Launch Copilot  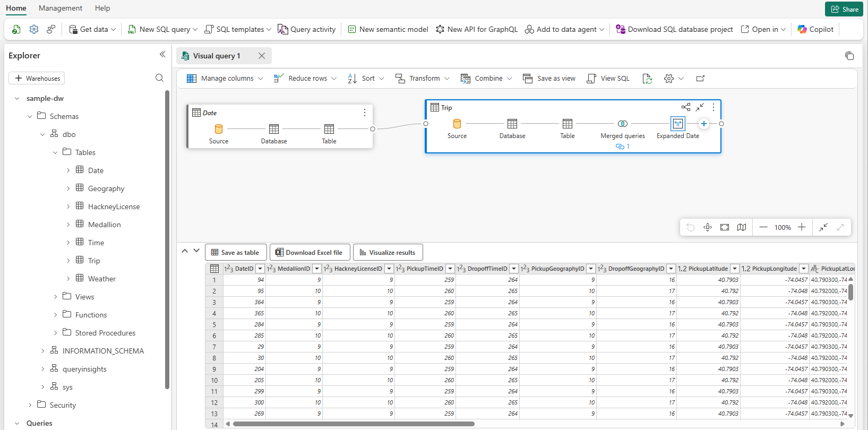[815, 29]
